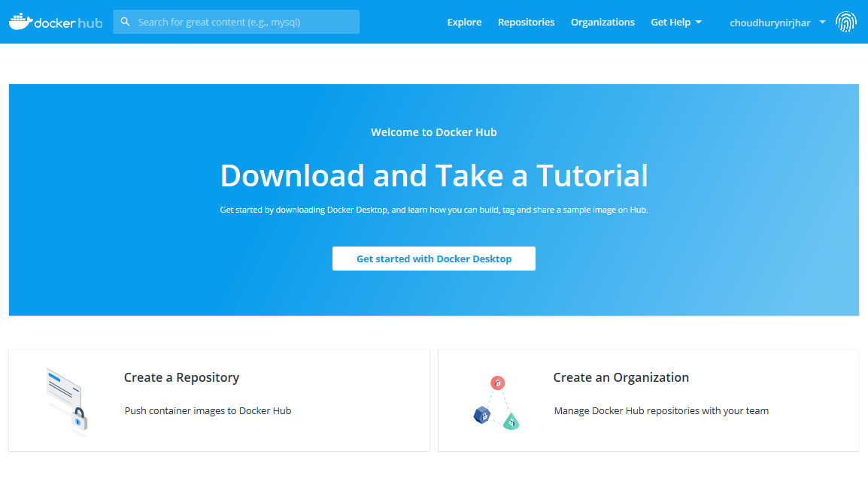Expand the Get Help dropdown

coord(676,22)
